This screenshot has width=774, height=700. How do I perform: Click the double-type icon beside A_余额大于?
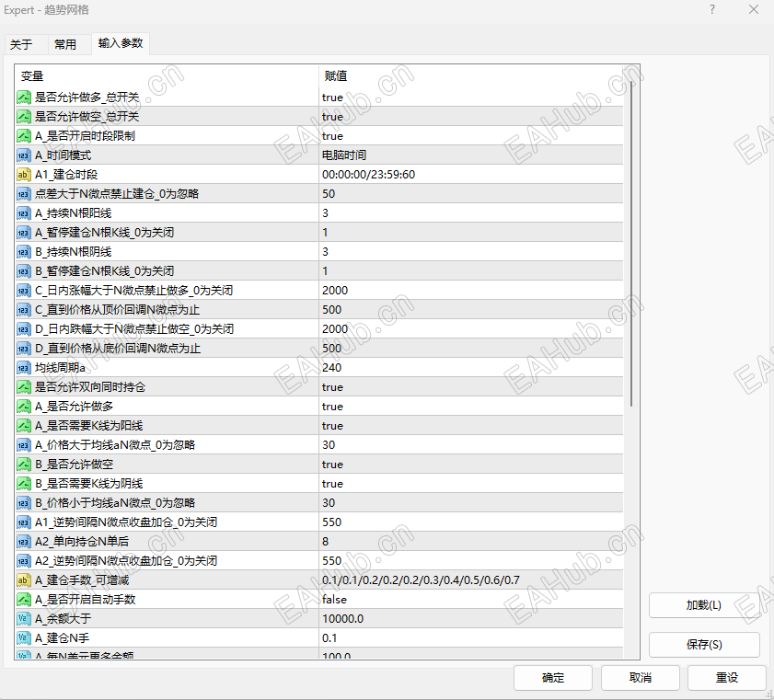coord(24,619)
